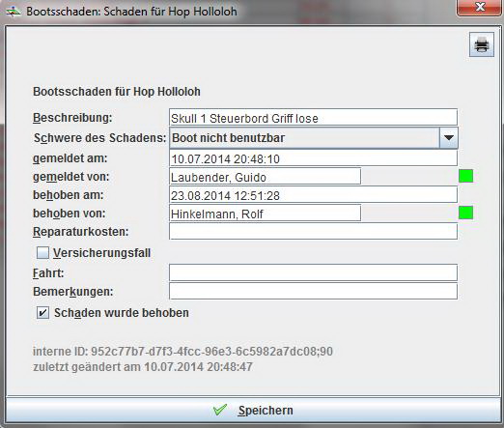Click the behoben am date field
Image resolution: width=504 pixels, height=428 pixels.
[313, 195]
